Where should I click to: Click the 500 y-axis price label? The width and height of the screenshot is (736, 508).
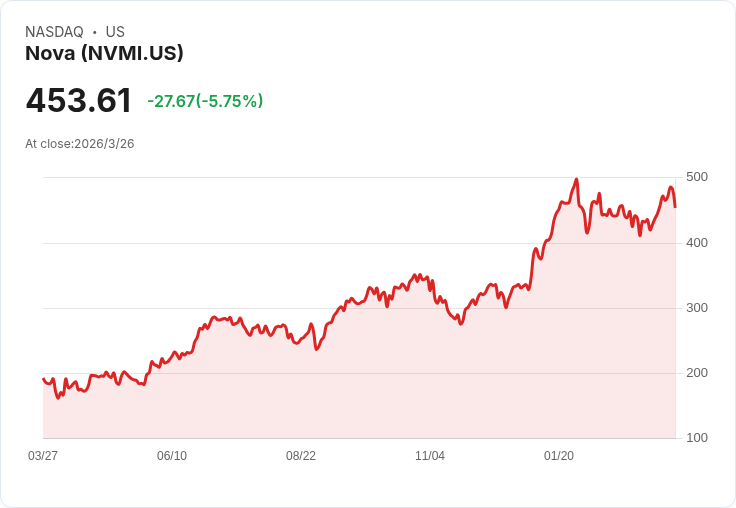tap(696, 177)
